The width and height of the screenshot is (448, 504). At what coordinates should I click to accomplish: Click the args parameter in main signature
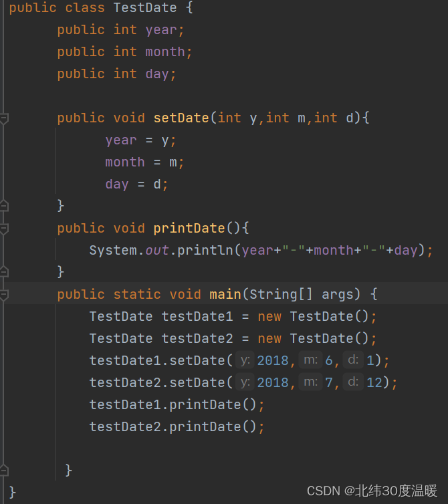[338, 295]
